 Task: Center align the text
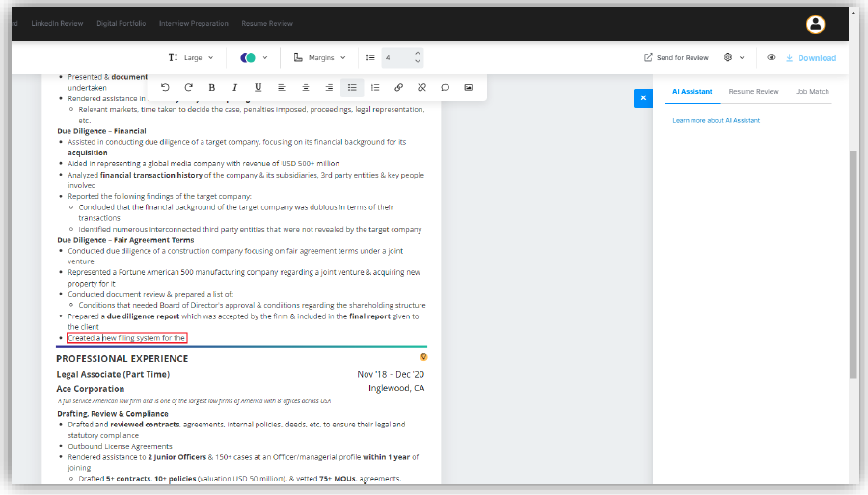pyautogui.click(x=306, y=87)
